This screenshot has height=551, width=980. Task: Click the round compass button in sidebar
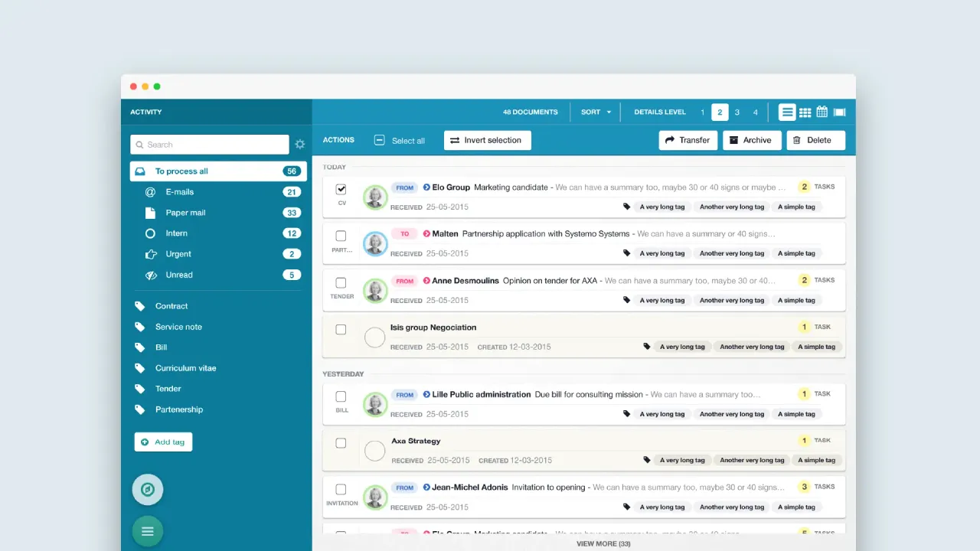(x=148, y=490)
